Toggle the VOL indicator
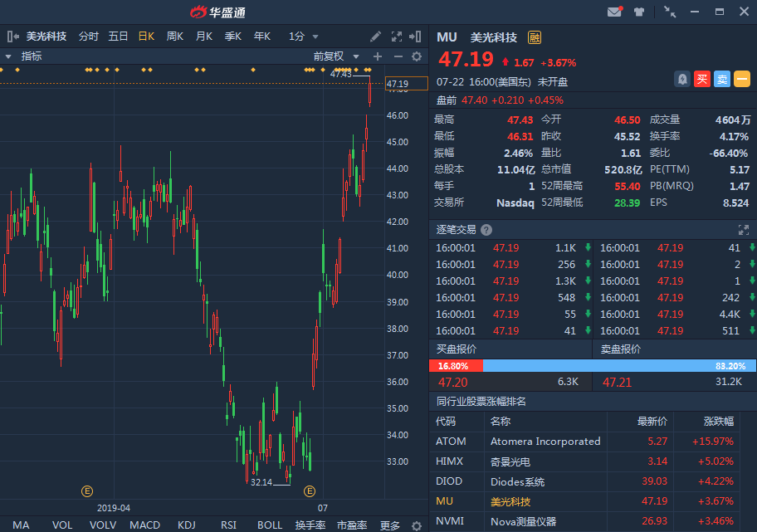Viewport: 757px width, 532px height. click(62, 525)
